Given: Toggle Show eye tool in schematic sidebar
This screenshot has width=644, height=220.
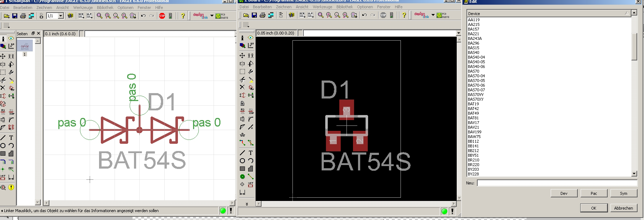Looking at the screenshot, I should pyautogui.click(x=11, y=38).
